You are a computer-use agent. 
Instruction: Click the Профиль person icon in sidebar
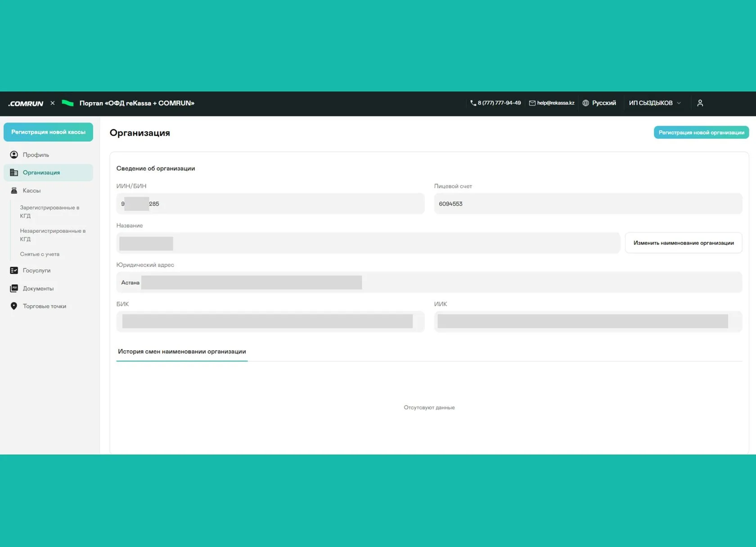point(14,155)
